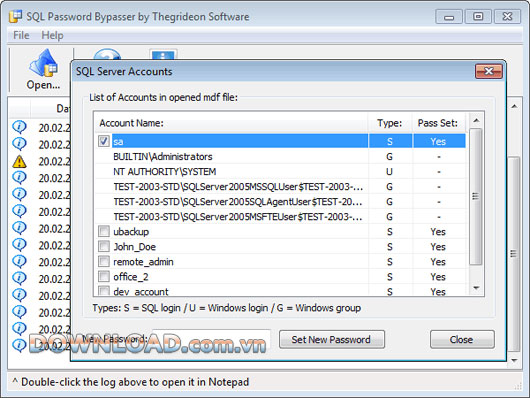
Task: Click the main log scrollbar down arrow
Action: [514, 360]
